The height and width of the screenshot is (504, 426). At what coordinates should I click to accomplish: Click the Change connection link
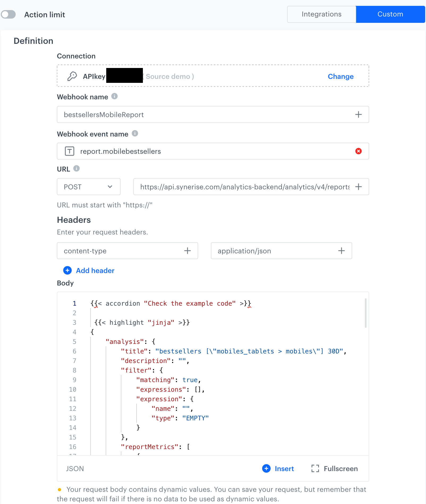click(x=340, y=76)
